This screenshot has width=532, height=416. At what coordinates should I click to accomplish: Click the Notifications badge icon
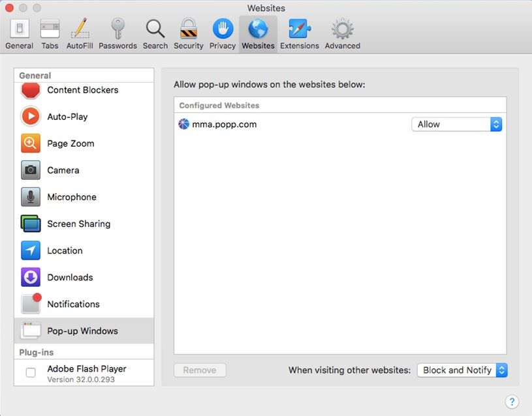(31, 303)
